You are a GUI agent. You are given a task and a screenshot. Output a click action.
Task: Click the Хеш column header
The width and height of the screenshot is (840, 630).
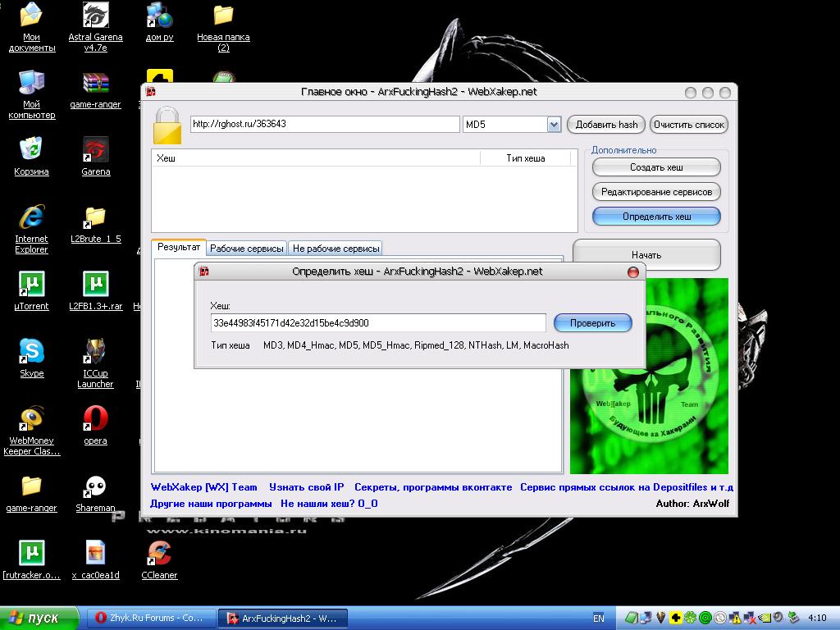click(x=316, y=158)
